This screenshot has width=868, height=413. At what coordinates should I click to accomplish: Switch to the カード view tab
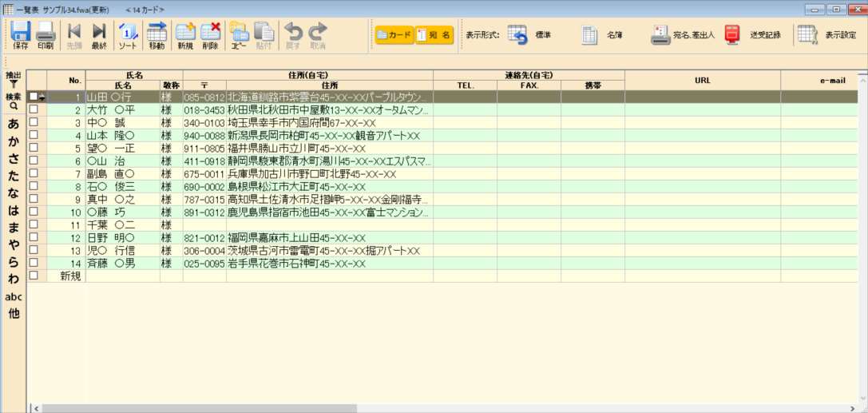[x=394, y=35]
